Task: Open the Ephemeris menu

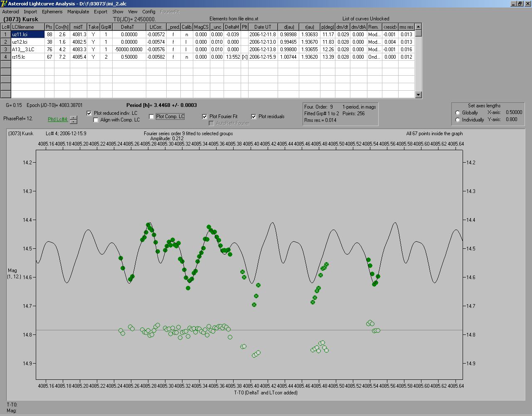Action: click(52, 12)
